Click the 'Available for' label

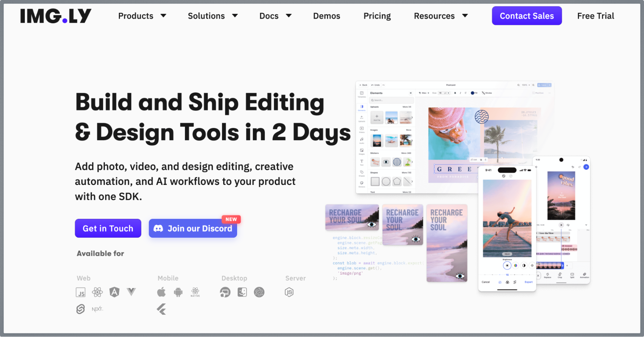tap(100, 254)
